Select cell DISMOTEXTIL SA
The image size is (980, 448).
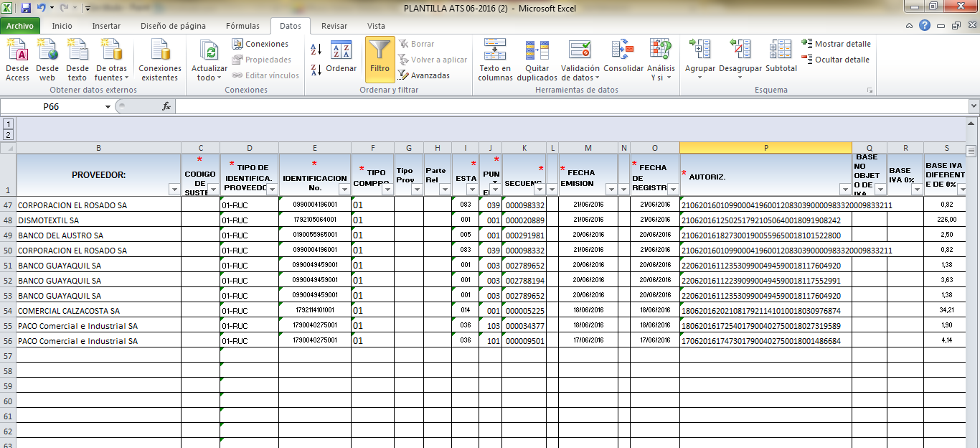pyautogui.click(x=98, y=220)
